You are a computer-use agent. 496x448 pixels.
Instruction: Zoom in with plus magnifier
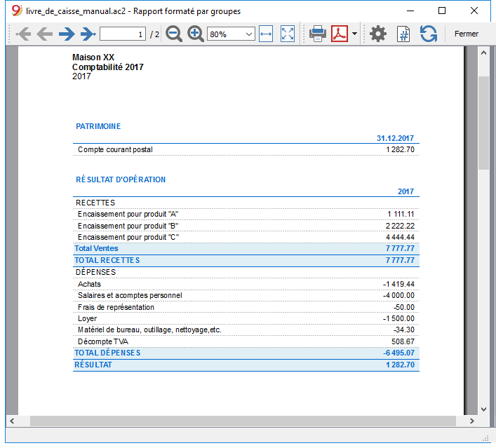point(196,34)
